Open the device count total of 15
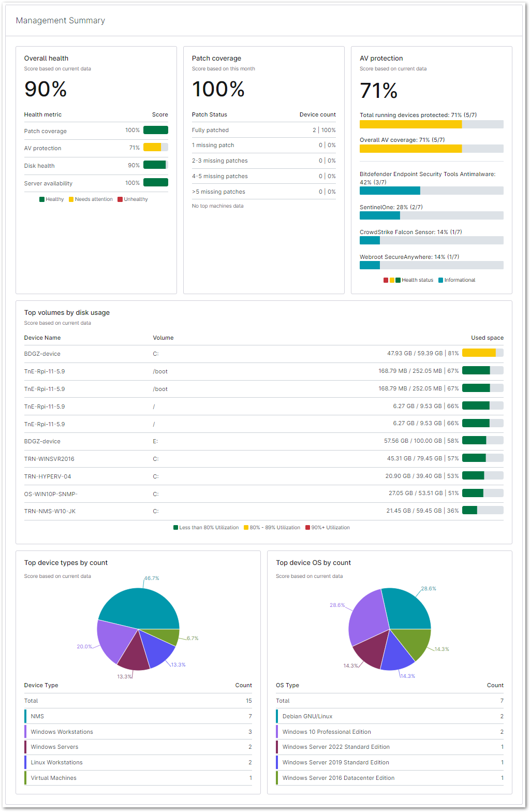This screenshot has height=812, width=530. (x=248, y=701)
